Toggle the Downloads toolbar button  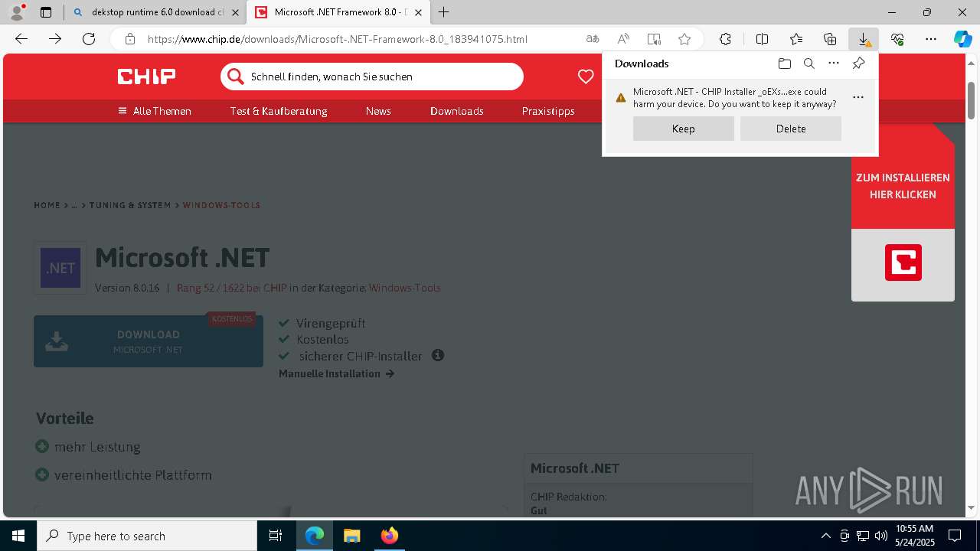(x=864, y=39)
